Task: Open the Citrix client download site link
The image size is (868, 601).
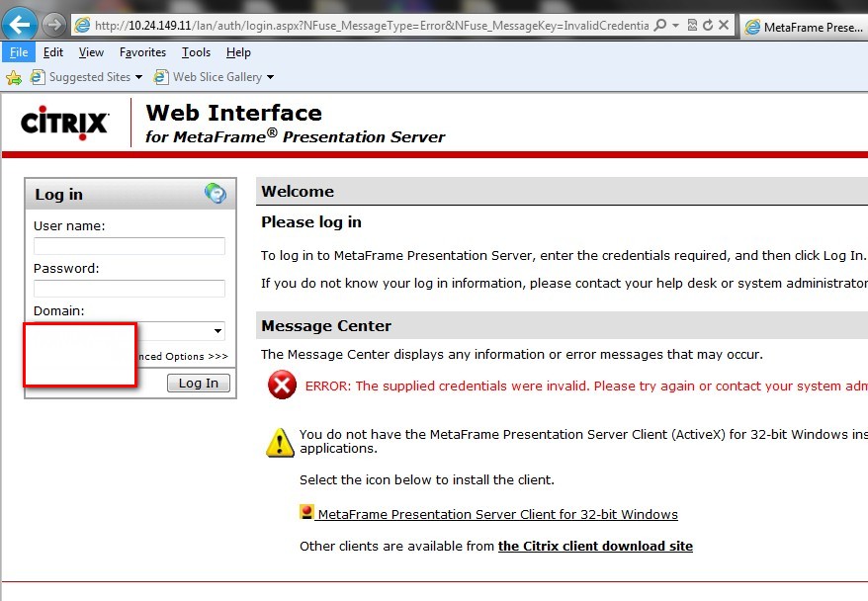Action: pyautogui.click(x=595, y=546)
